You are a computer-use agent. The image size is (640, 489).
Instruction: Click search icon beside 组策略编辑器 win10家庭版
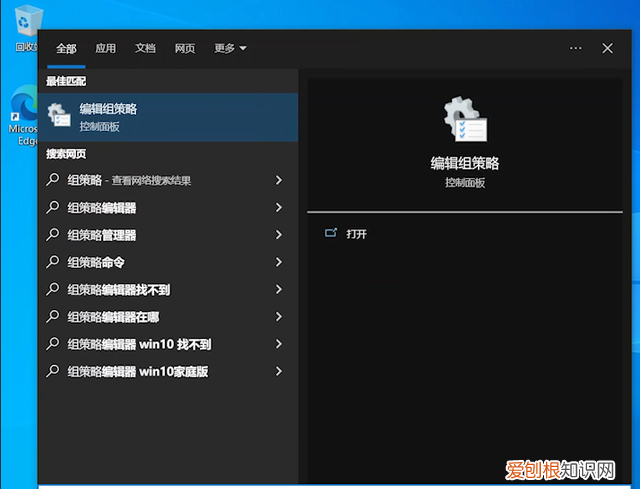[53, 371]
